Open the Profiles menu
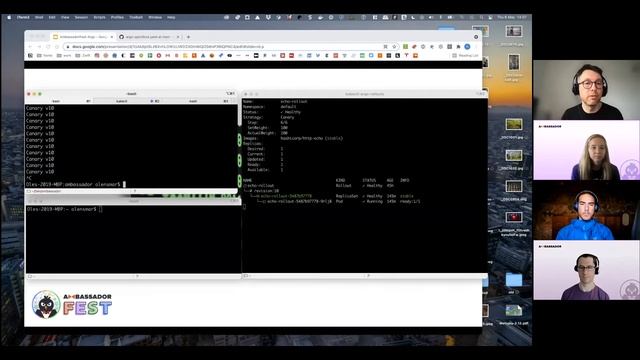 tap(118, 18)
